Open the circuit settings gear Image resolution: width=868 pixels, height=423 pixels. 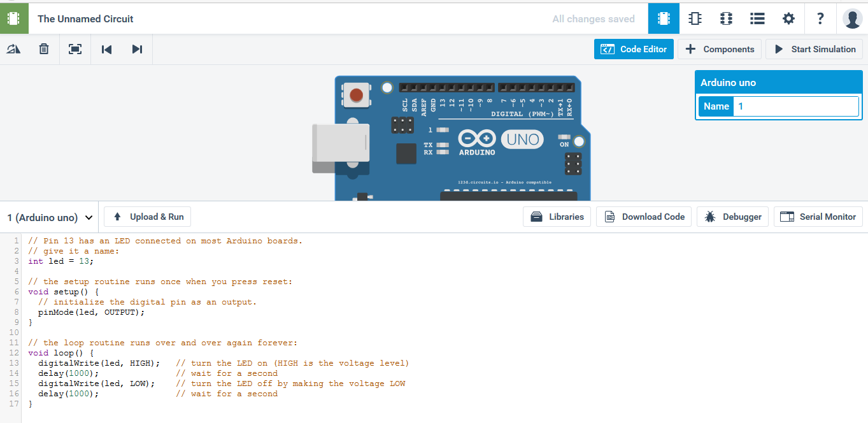click(x=788, y=18)
